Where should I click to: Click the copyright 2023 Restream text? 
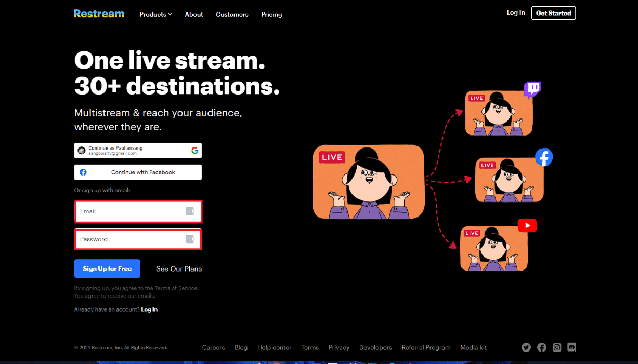(121, 348)
